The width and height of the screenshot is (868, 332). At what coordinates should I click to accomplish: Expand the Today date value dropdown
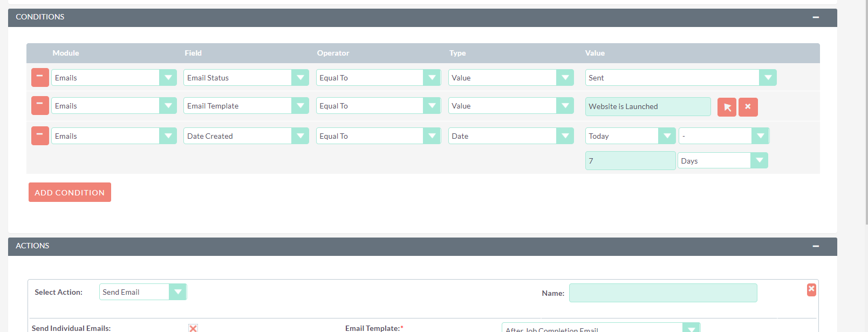(x=630, y=136)
